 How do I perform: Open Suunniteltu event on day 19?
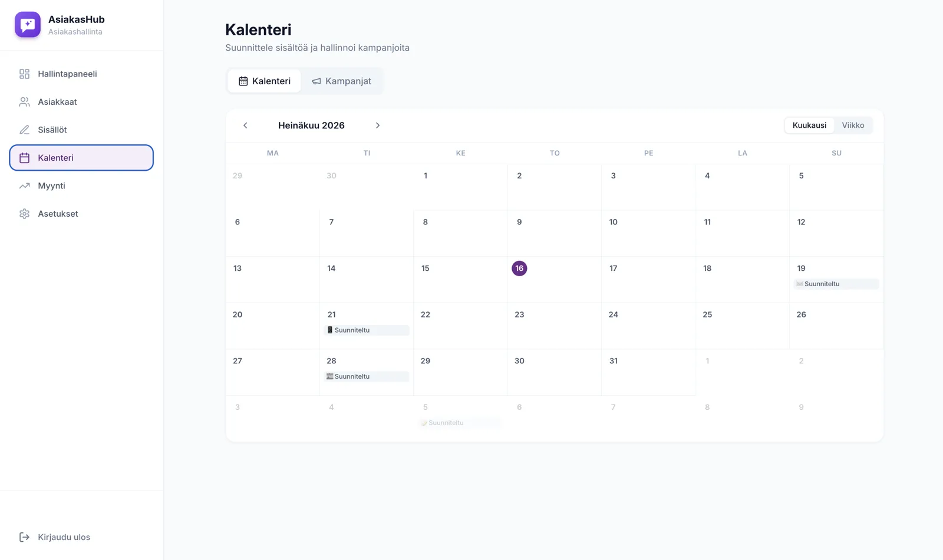836,284
